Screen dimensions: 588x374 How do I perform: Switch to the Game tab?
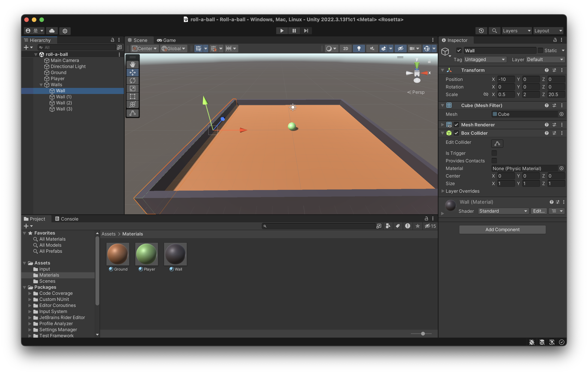point(166,40)
